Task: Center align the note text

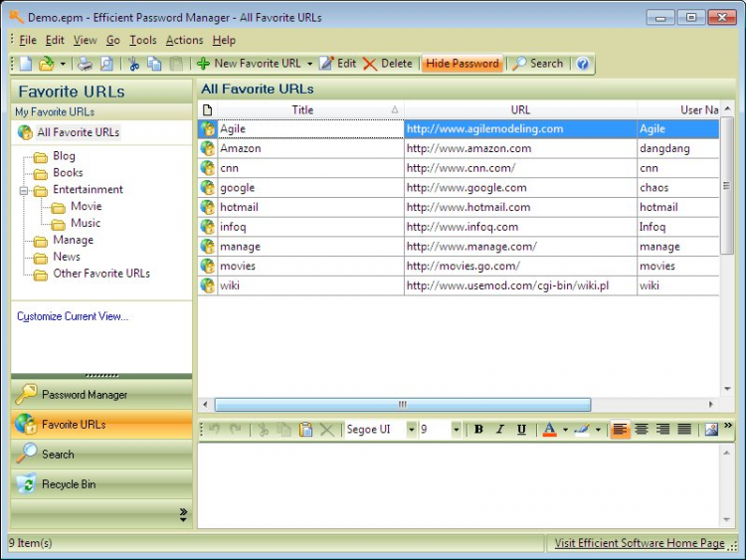Action: [x=642, y=430]
